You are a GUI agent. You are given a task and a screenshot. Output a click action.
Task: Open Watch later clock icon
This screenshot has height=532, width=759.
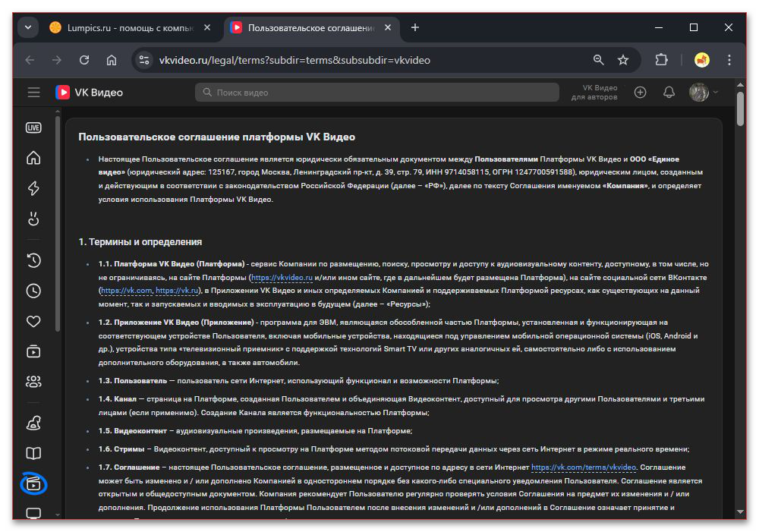tap(33, 291)
